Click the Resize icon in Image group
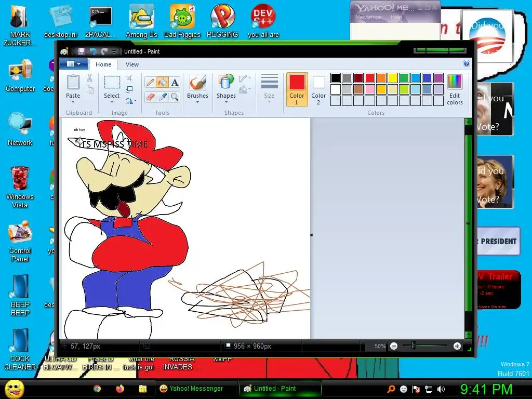The height and width of the screenshot is (399, 532). coord(129,89)
